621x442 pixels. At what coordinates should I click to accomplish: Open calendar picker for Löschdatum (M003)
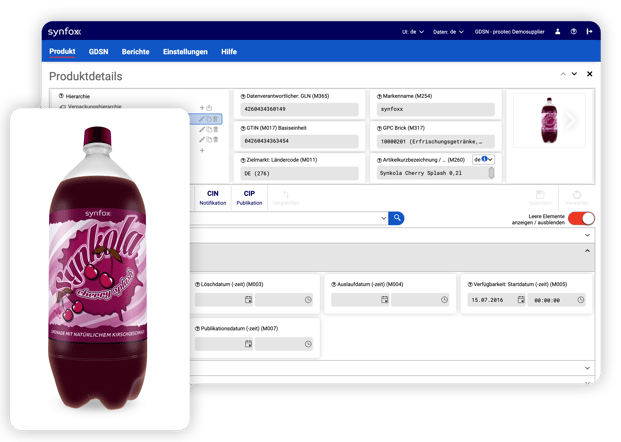[247, 299]
